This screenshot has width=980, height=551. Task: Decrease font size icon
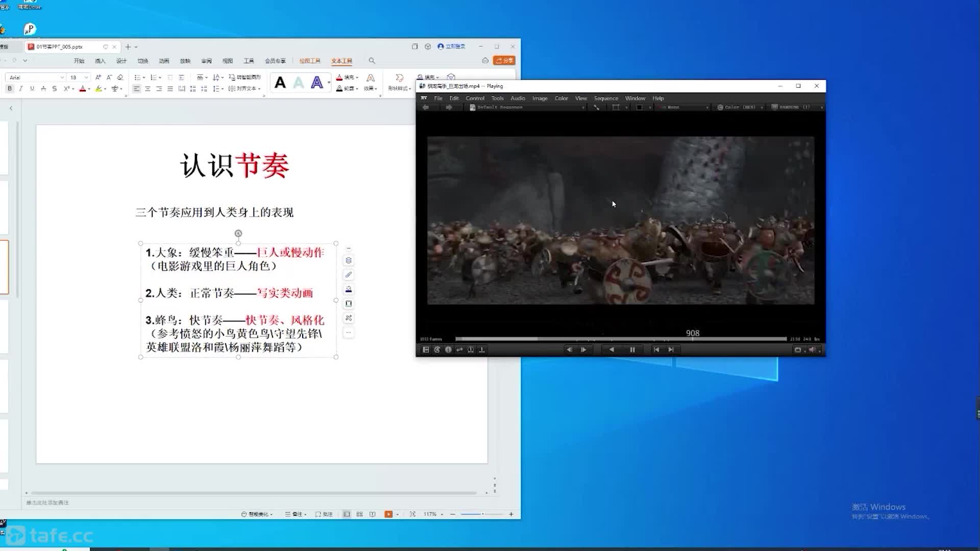(109, 78)
